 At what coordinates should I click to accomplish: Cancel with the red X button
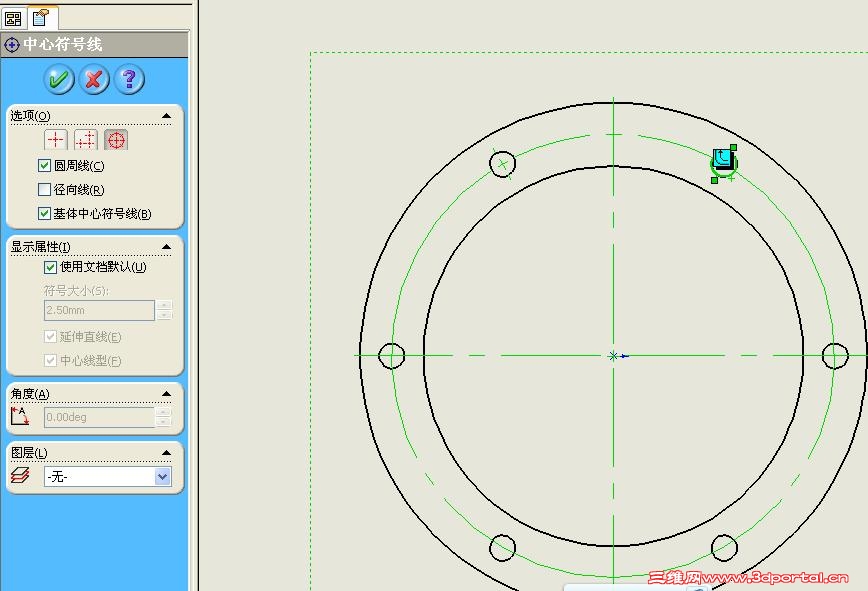(x=94, y=80)
